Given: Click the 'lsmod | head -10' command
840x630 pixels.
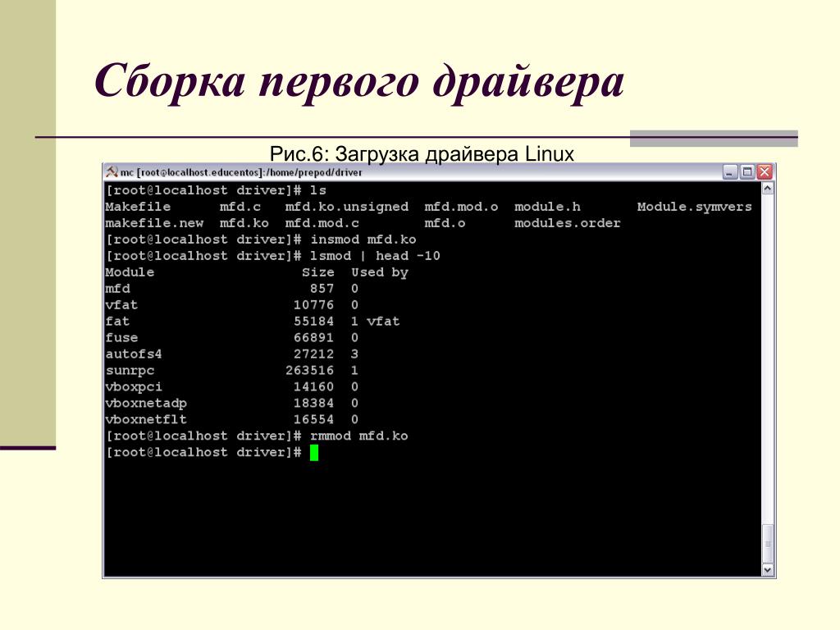Looking at the screenshot, I should click(375, 256).
